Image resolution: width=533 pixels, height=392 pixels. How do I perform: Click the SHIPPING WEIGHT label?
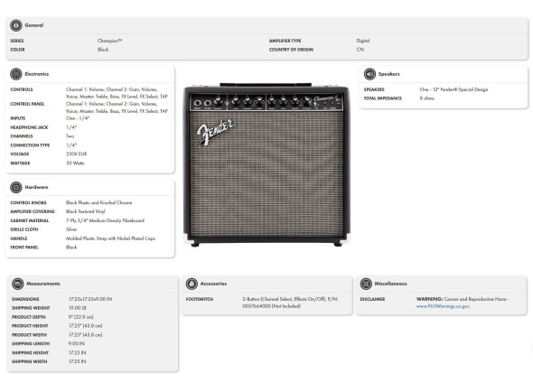click(31, 308)
